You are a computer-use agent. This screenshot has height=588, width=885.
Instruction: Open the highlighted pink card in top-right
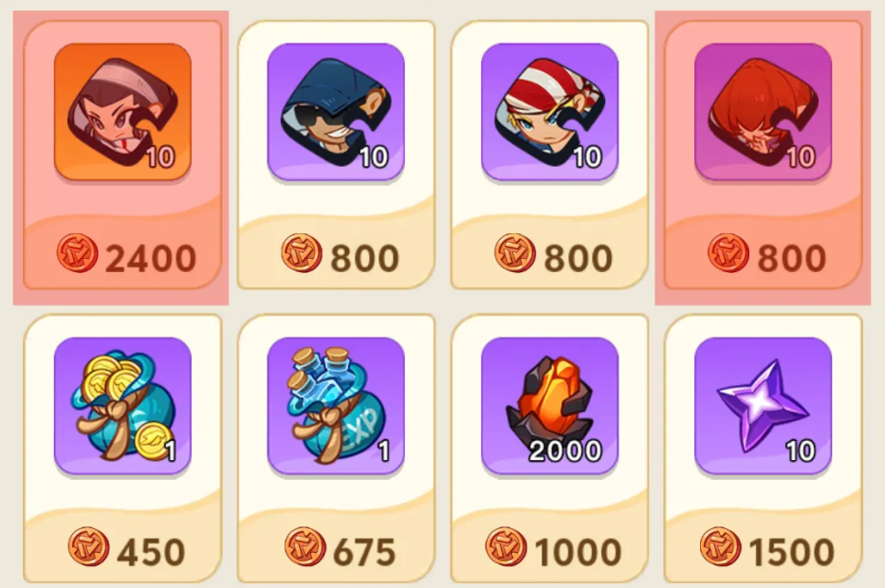[763, 156]
